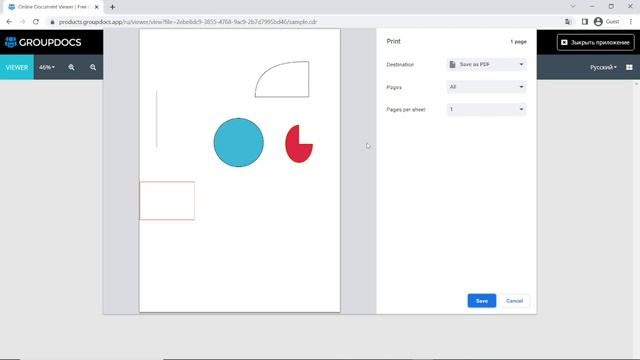Click the '1 page' text
Image resolution: width=640 pixels, height=360 pixels.
coord(518,42)
